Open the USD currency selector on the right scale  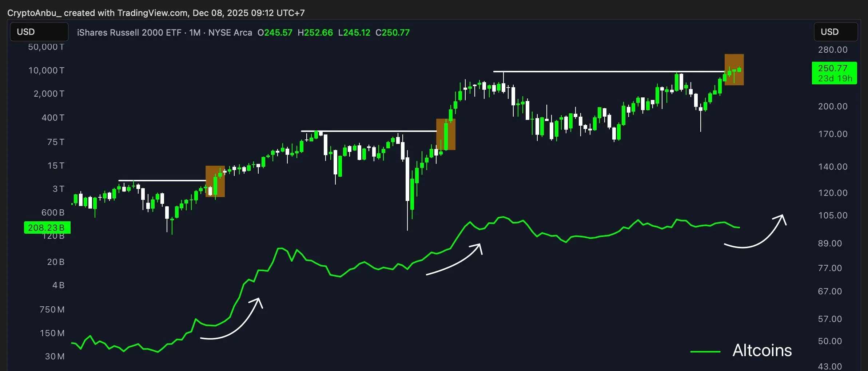pos(836,32)
